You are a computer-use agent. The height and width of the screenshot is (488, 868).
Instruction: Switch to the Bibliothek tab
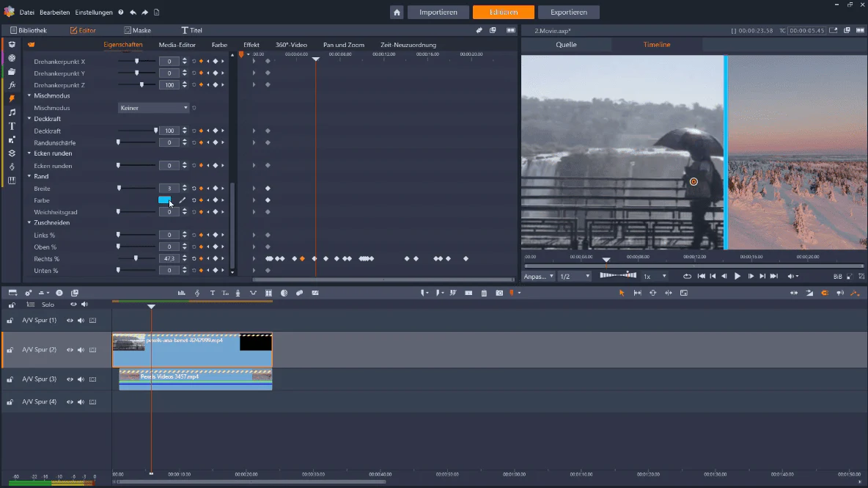coord(29,31)
